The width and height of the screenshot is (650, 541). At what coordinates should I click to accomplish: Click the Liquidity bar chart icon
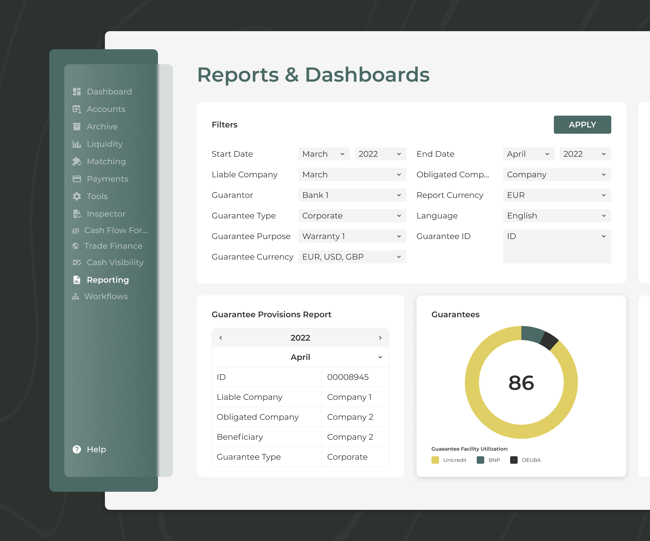point(77,144)
